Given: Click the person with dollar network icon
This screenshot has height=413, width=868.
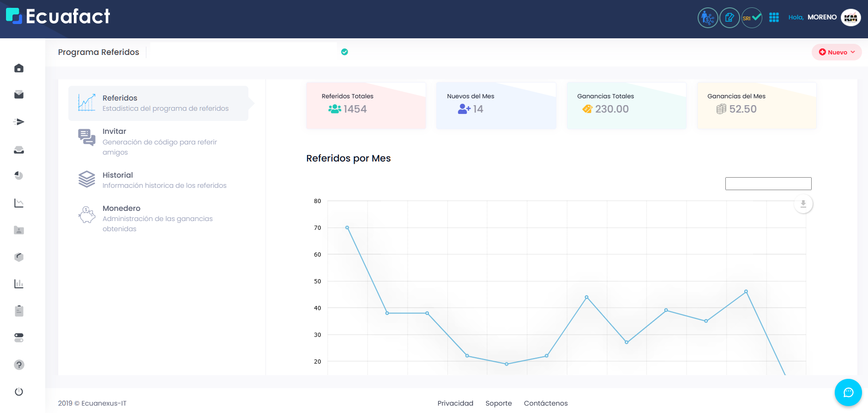Looking at the screenshot, I should pos(707,18).
